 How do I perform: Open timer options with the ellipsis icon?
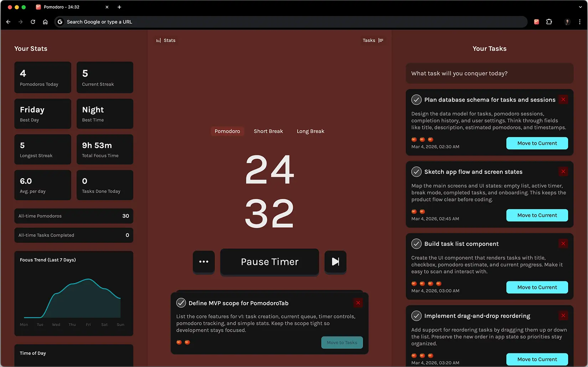click(203, 262)
